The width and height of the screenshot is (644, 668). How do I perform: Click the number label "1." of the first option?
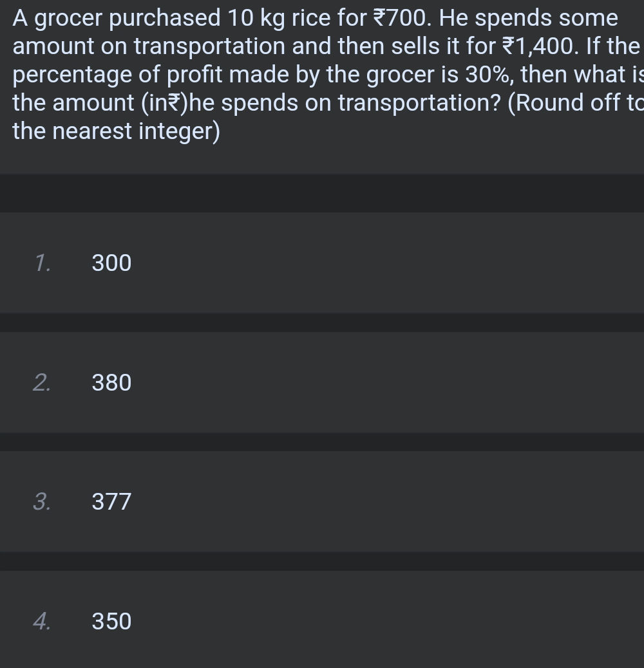click(x=43, y=263)
